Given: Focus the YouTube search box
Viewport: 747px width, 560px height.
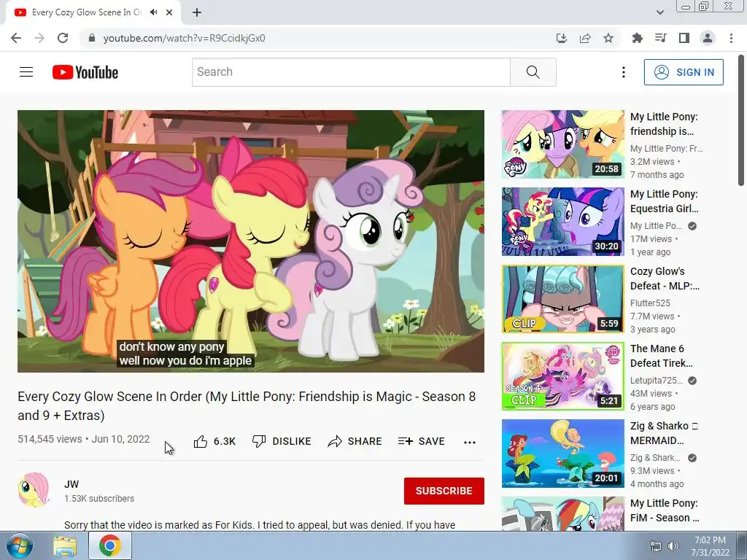Looking at the screenshot, I should tap(351, 72).
